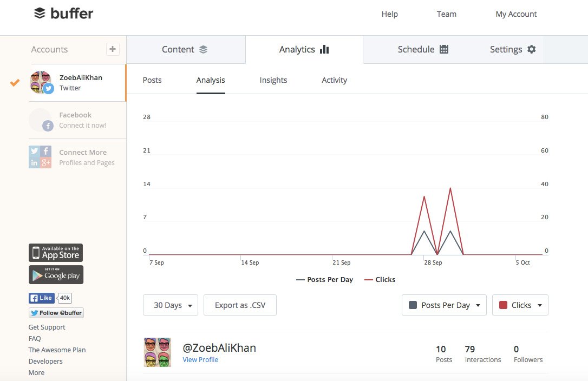588x381 pixels.
Task: Click Export as .CSV button
Action: [x=240, y=305]
